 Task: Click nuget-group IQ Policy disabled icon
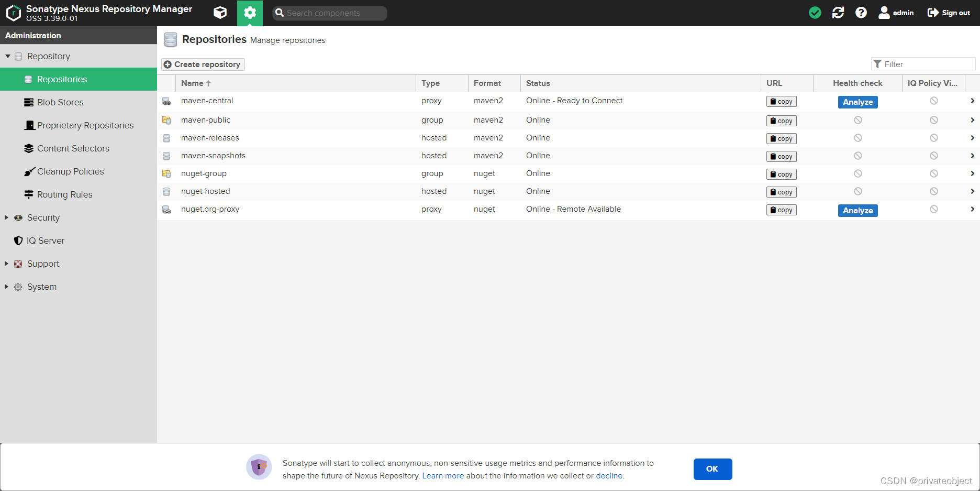(934, 173)
